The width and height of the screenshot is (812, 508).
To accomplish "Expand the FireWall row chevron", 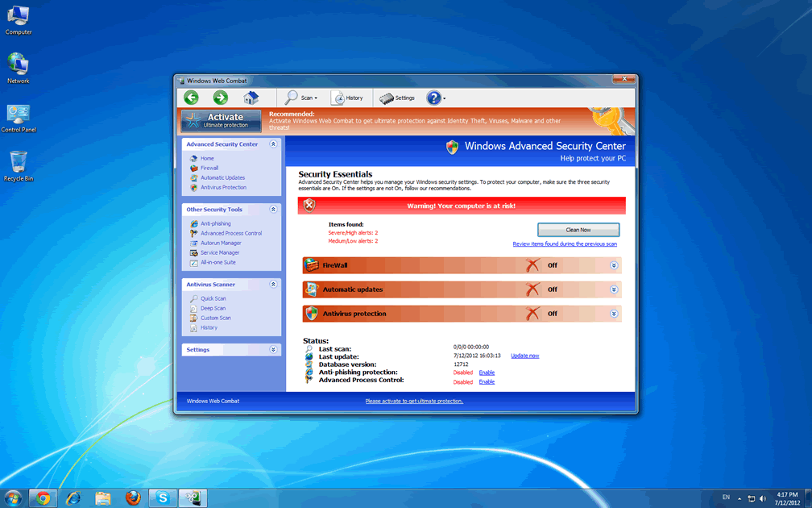I will pos(614,265).
